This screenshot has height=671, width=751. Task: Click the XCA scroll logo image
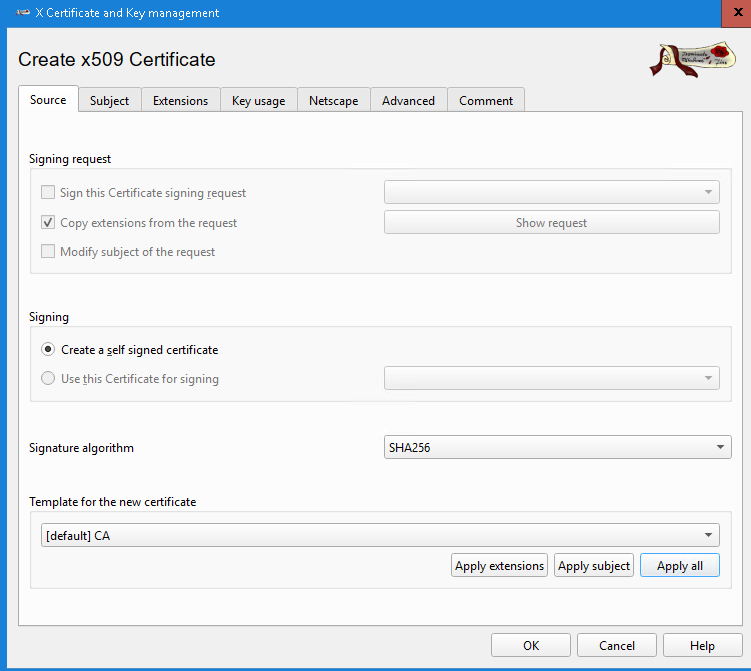[690, 61]
